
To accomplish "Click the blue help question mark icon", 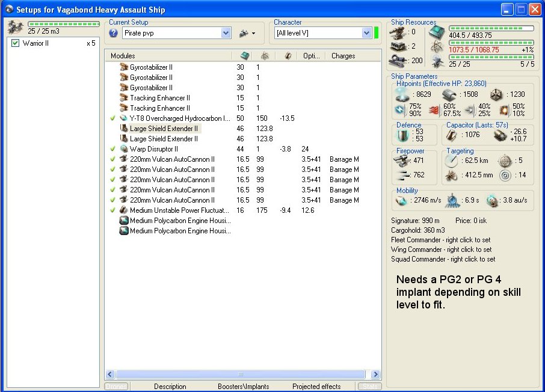I will (113, 33).
